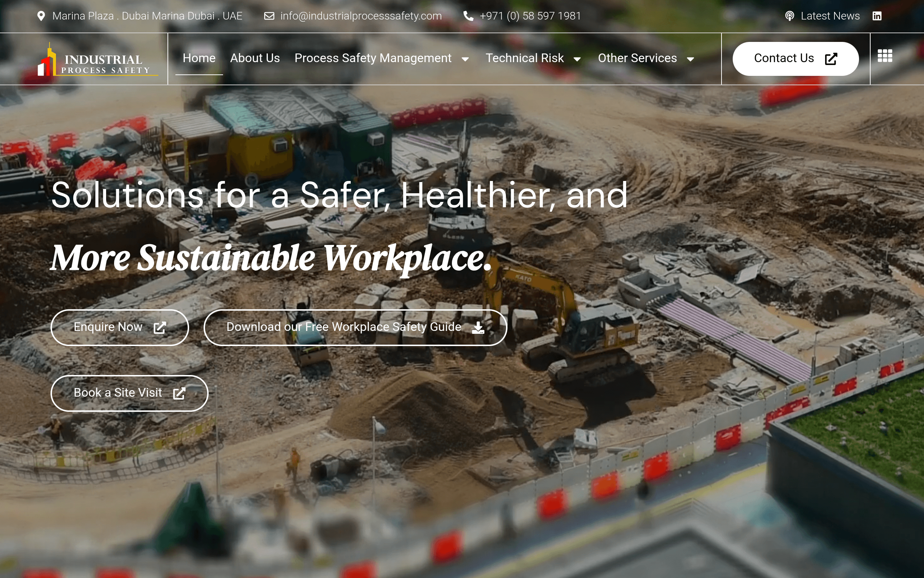
Task: Open the Process Safety Management menu
Action: coord(372,58)
